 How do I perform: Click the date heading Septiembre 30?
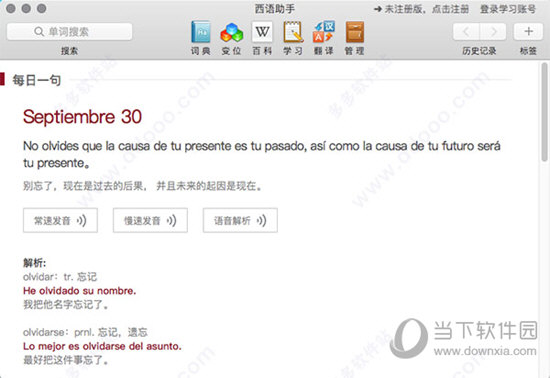pos(82,117)
